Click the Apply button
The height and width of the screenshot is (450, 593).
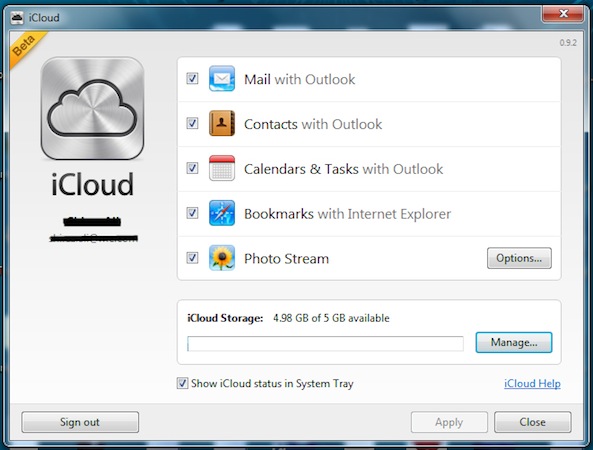pyautogui.click(x=449, y=422)
